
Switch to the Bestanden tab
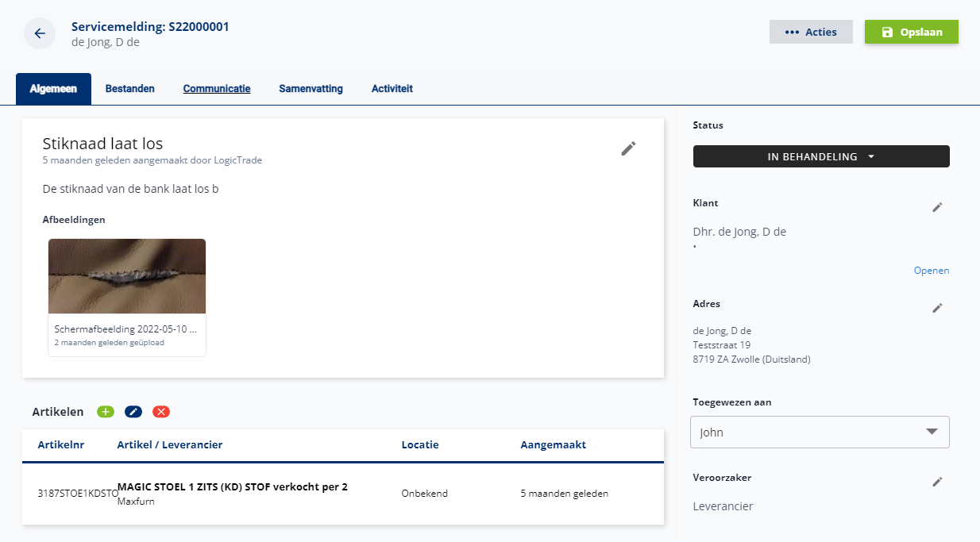click(130, 89)
